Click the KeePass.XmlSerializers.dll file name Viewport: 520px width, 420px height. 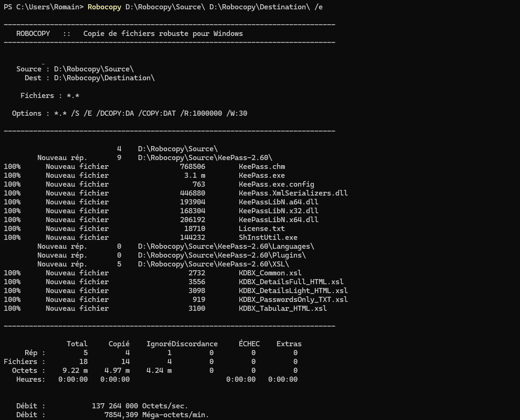pos(293,193)
